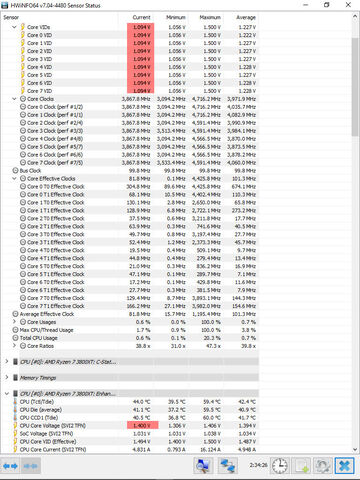This screenshot has width=360, height=480.
Task: Click the vertical scrollbar thumb
Action: (x=355, y=87)
